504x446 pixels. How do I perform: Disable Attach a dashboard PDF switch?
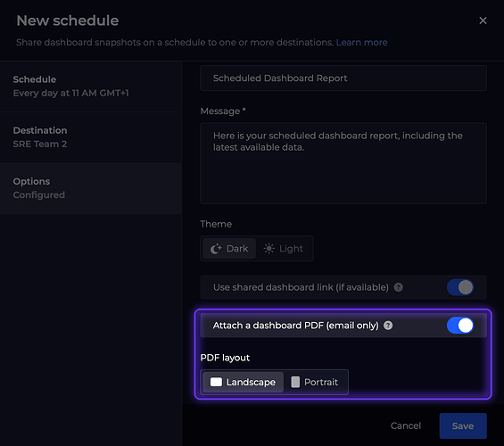[460, 326]
